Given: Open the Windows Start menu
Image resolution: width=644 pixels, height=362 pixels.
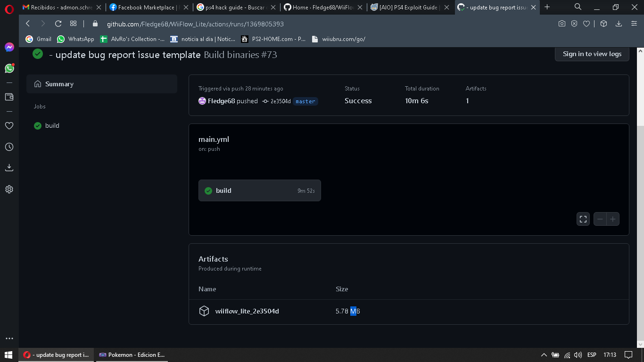Looking at the screenshot, I should click(x=9, y=355).
